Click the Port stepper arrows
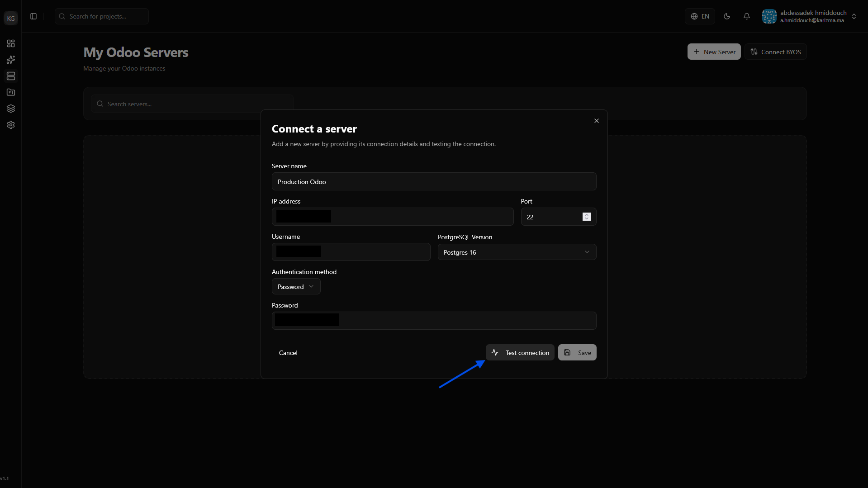The image size is (868, 488). click(x=587, y=217)
